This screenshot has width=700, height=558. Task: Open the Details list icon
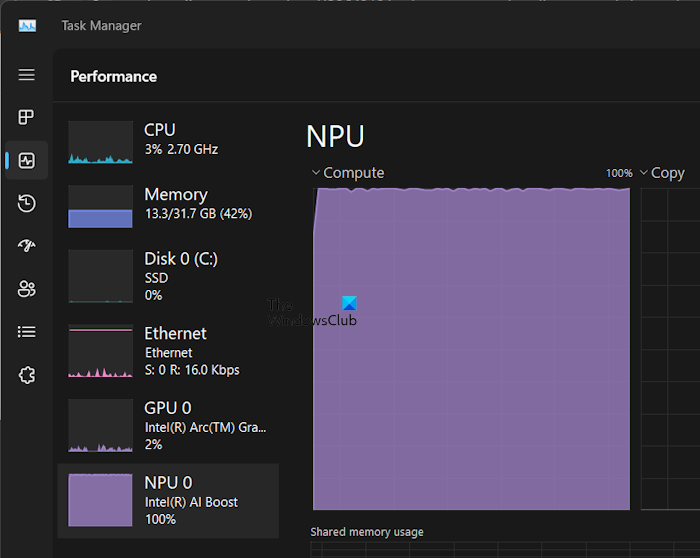[x=27, y=332]
